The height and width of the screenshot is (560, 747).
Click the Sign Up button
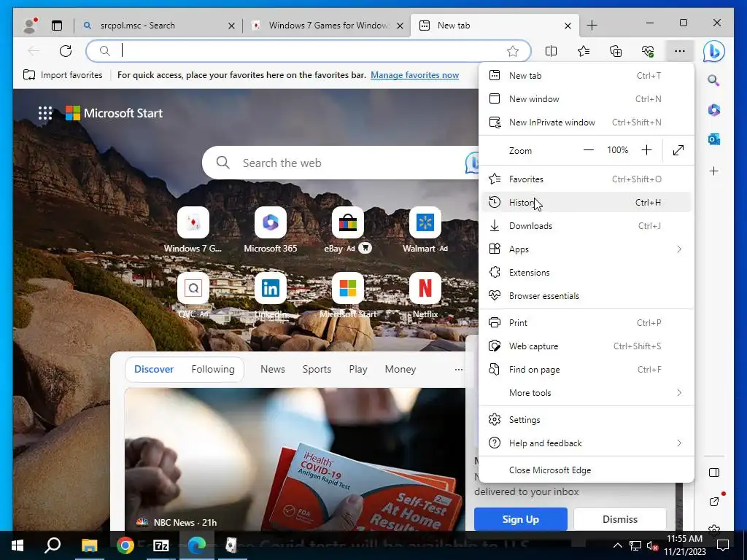click(520, 519)
